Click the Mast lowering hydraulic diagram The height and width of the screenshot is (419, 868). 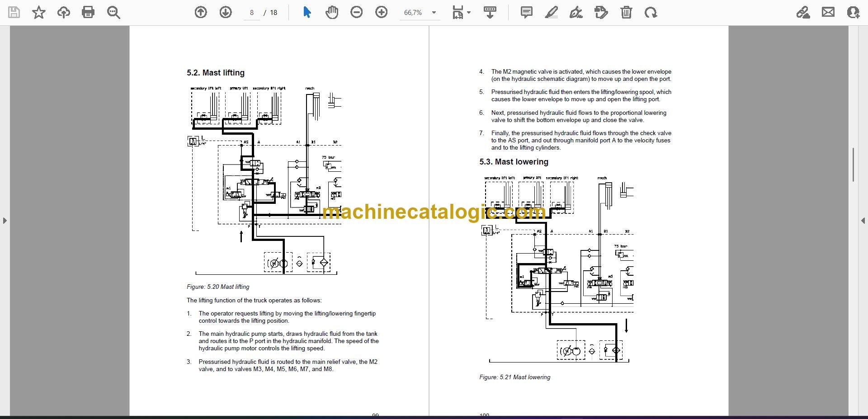[557, 269]
